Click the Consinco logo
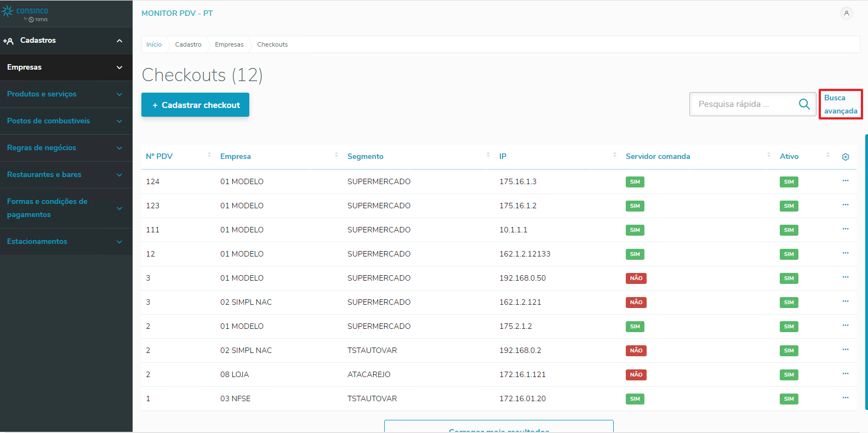This screenshot has height=433, width=868. coord(25,14)
